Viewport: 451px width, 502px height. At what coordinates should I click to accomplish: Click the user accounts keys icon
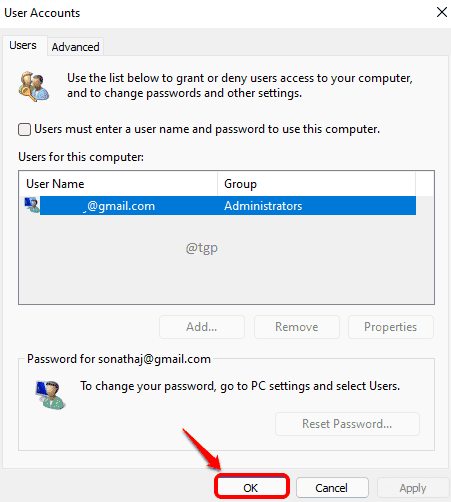click(x=34, y=86)
